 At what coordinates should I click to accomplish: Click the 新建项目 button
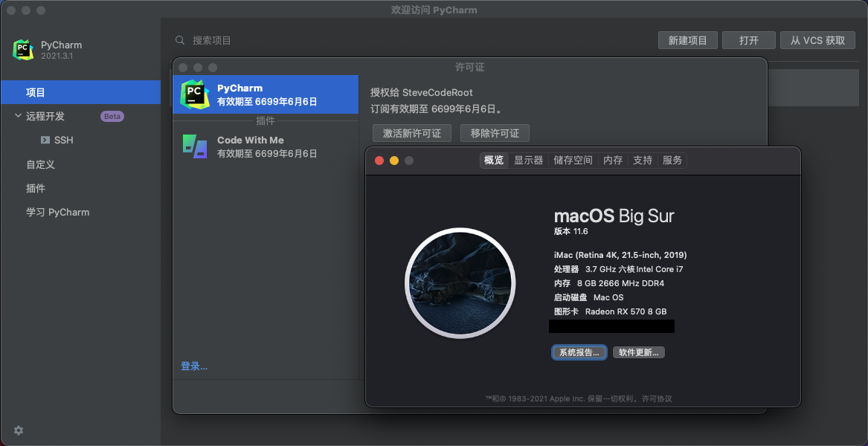687,40
